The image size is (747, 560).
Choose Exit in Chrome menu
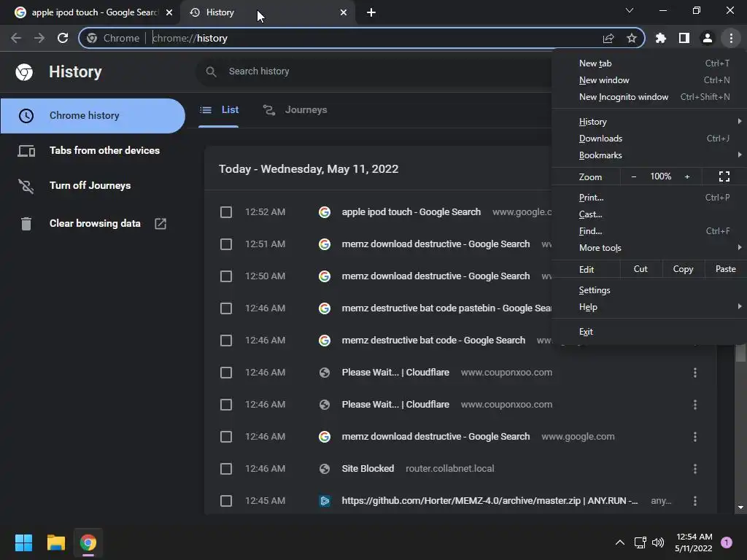pyautogui.click(x=649, y=332)
